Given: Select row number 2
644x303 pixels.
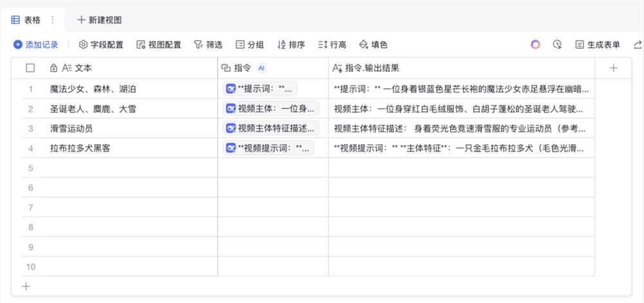Looking at the screenshot, I should 30,109.
